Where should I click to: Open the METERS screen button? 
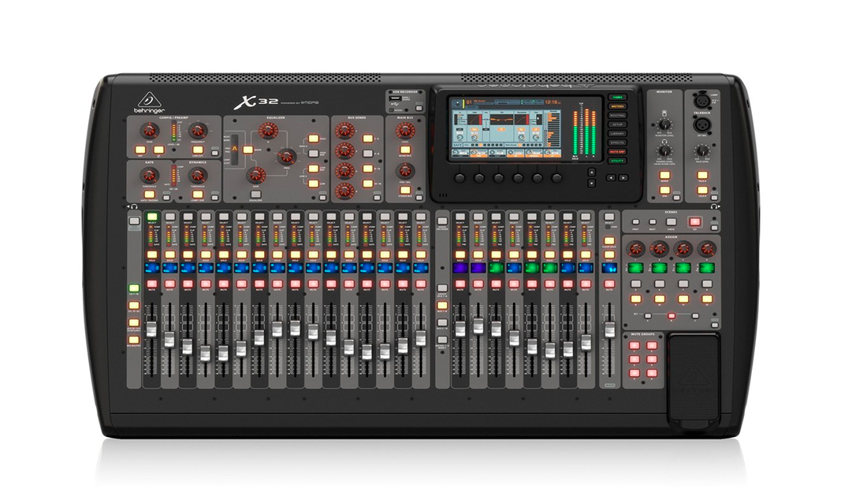point(617,106)
